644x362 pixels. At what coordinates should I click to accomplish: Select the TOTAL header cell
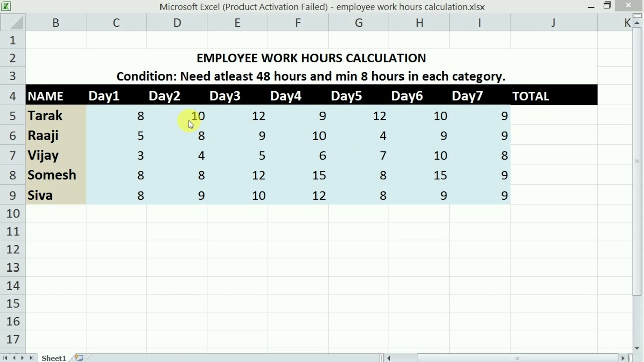[554, 96]
